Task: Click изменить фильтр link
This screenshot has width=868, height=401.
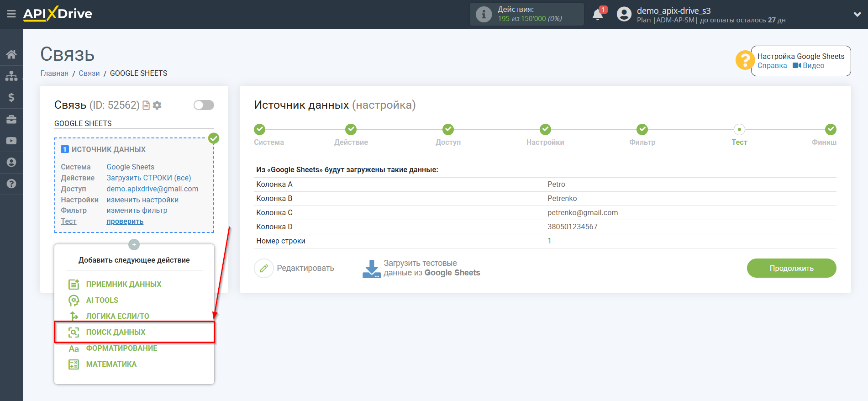Action: [137, 210]
